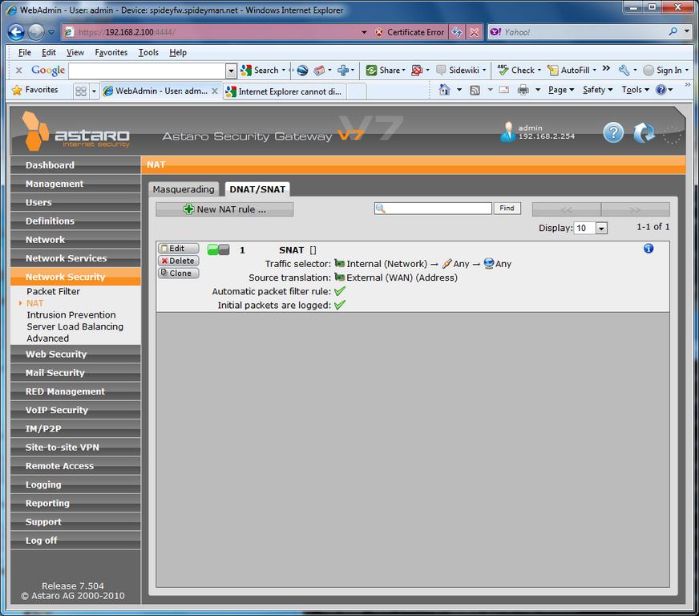Open Google toolbar wrench settings icon

624,70
